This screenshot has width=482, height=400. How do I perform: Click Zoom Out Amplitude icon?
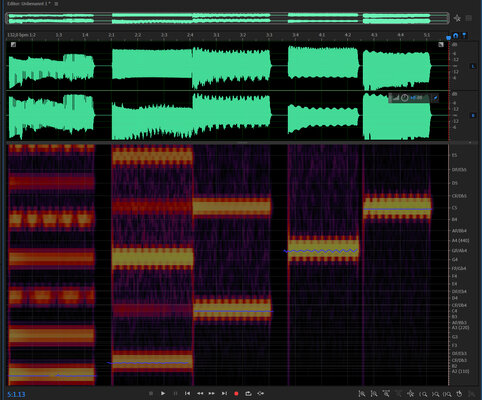[x=374, y=394]
